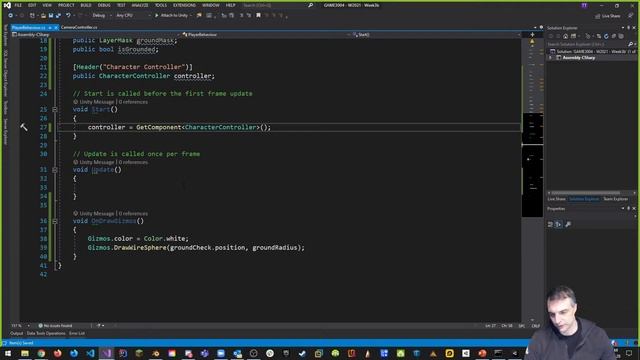Click the editor vertical scrollbar map

[533, 180]
